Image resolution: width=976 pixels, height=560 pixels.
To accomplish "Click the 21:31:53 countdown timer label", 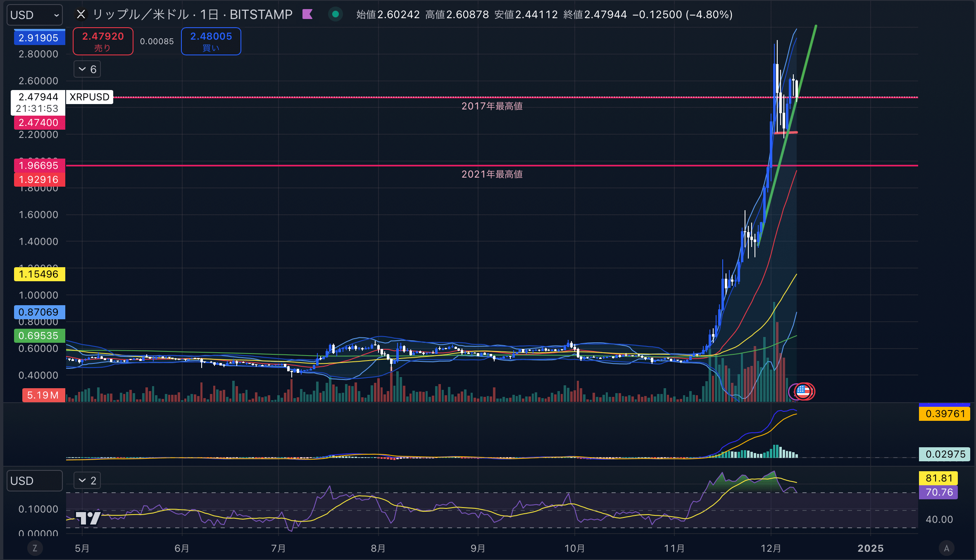I will (37, 109).
